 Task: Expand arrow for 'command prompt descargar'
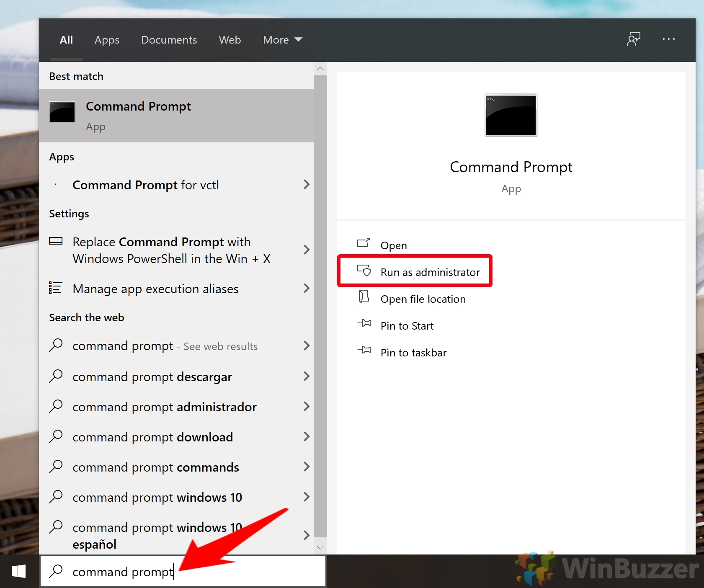(307, 376)
